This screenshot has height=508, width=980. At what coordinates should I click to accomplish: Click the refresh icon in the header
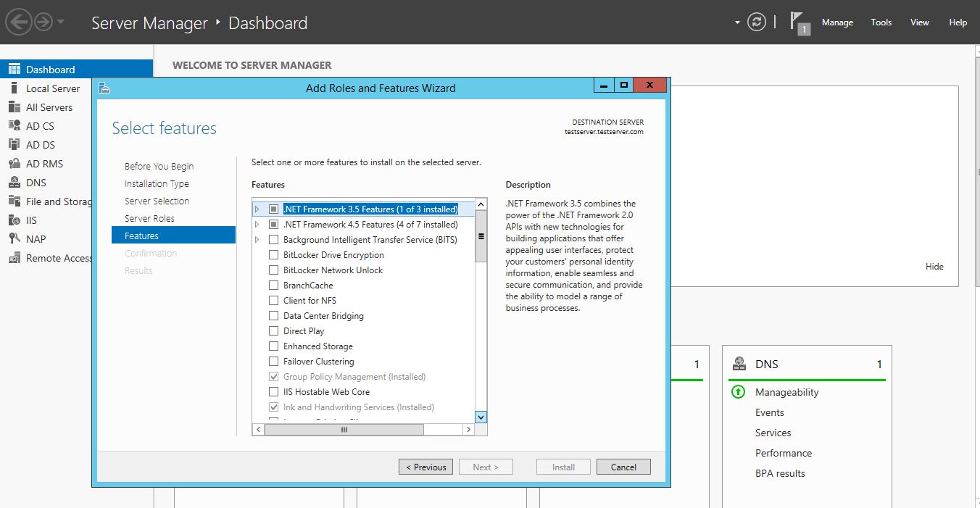757,22
